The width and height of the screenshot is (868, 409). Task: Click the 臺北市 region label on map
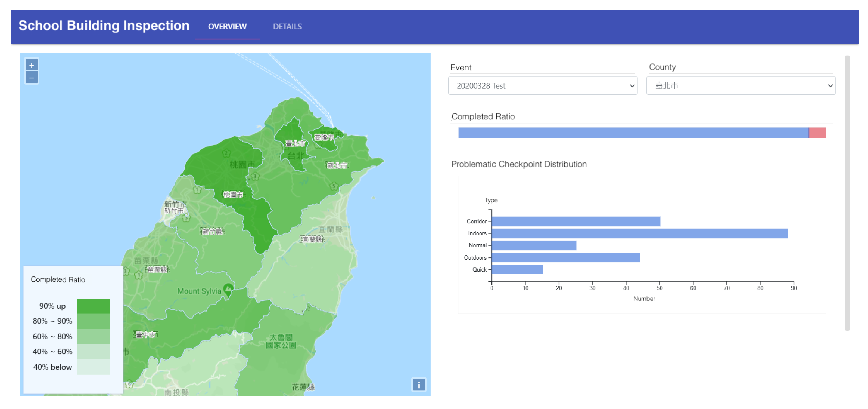(x=295, y=144)
